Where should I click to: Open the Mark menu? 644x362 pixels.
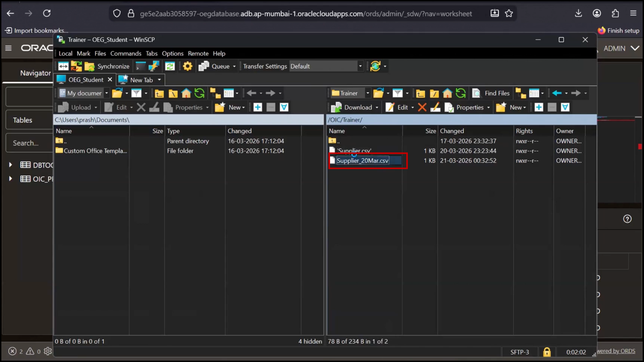pos(84,54)
